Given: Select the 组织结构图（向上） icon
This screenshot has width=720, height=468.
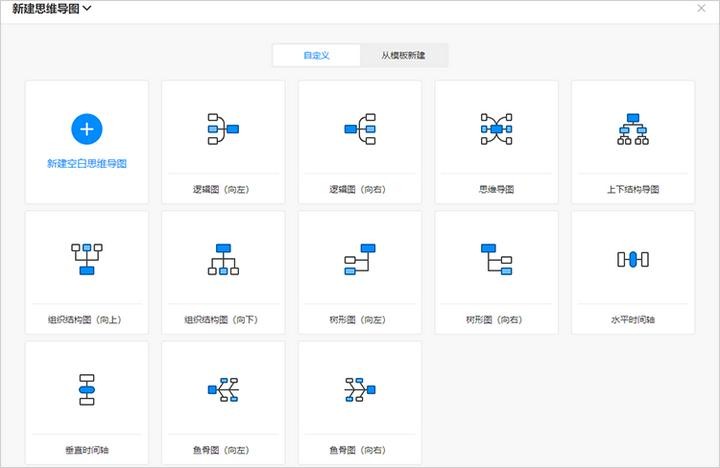Looking at the screenshot, I should click(87, 259).
